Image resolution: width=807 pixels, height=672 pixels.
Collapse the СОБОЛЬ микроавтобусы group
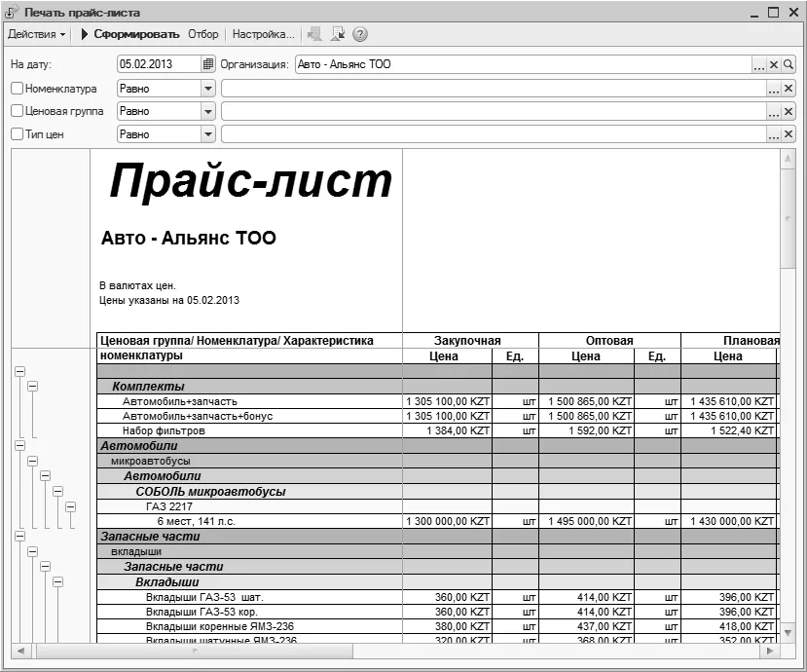(x=58, y=491)
